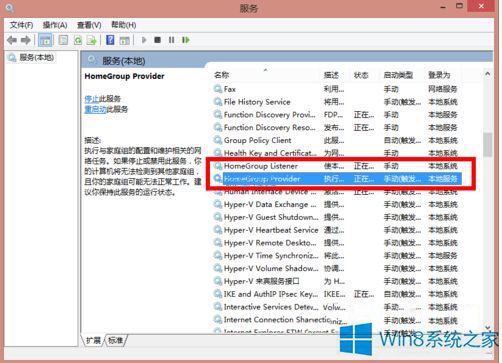Image resolution: width=502 pixels, height=363 pixels.
Task: Select Hyper-V Time Synchroniz... service
Action: [x=337, y=256]
